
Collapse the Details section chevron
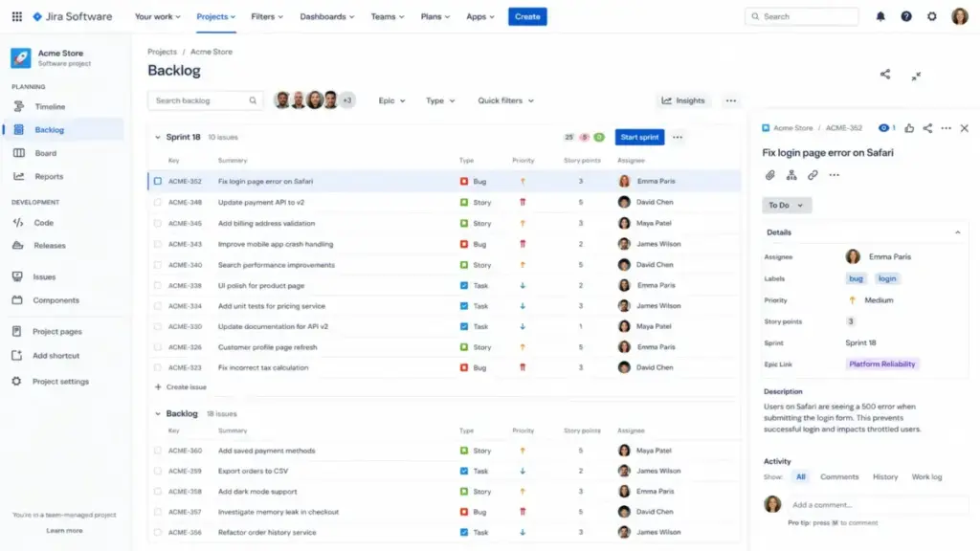click(957, 232)
